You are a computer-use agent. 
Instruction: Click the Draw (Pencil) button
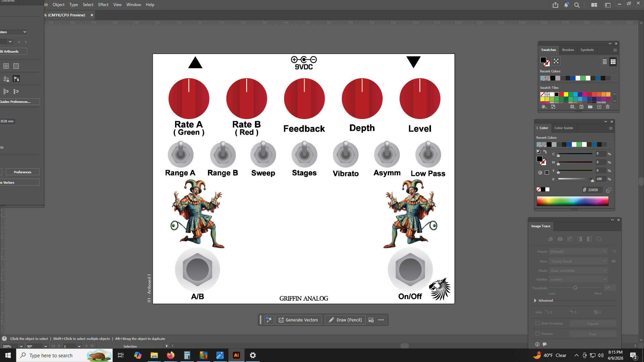click(x=345, y=320)
